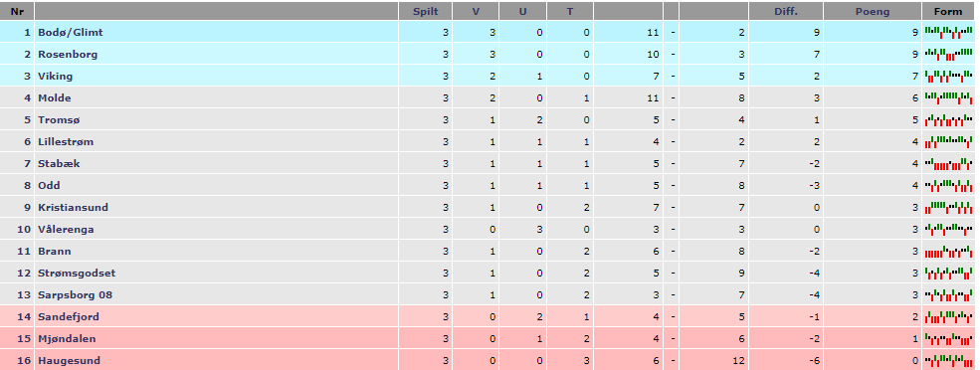Open the Strømsgodset team link

pyautogui.click(x=77, y=273)
